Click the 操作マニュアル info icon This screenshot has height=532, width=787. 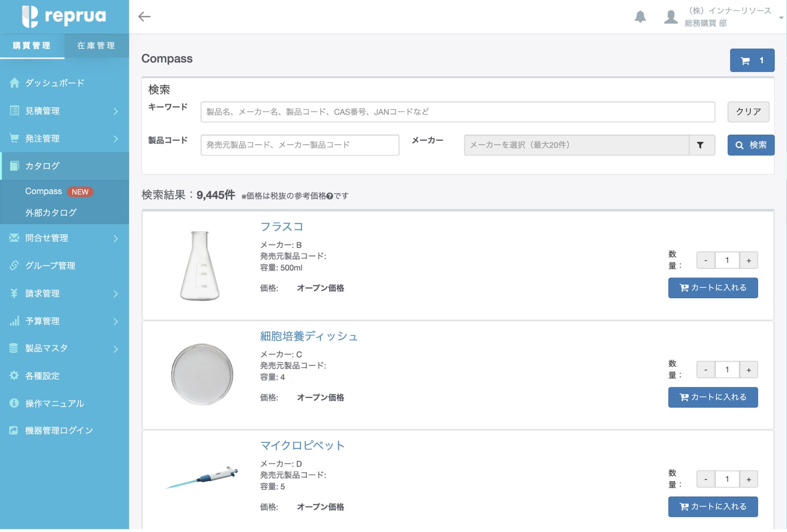click(x=14, y=403)
